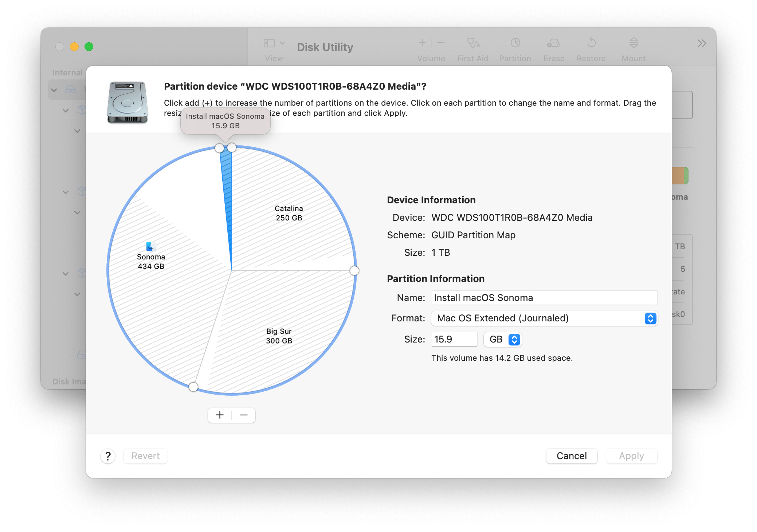Image resolution: width=757 pixels, height=532 pixels.
Task: Collapse the top internal disk in sidebar
Action: coord(54,90)
